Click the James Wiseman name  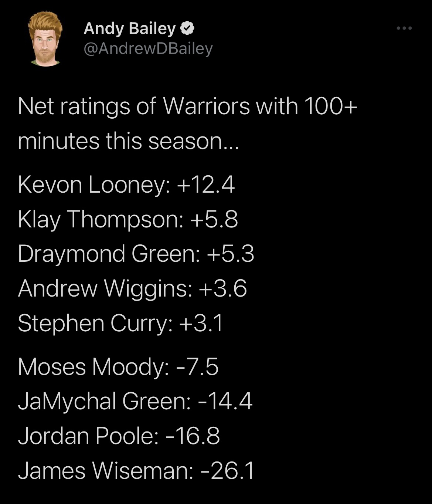(x=105, y=470)
